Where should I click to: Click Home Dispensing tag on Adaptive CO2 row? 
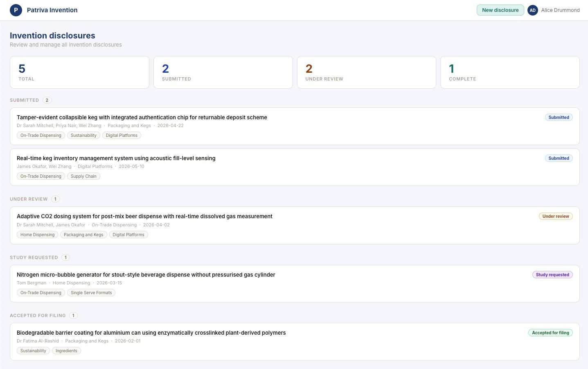(37, 235)
